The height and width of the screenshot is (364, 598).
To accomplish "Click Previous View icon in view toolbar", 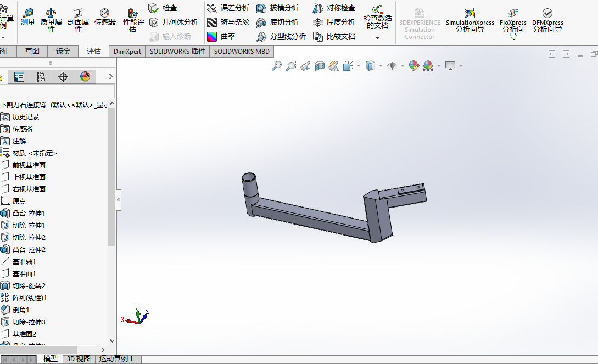I will coord(305,66).
